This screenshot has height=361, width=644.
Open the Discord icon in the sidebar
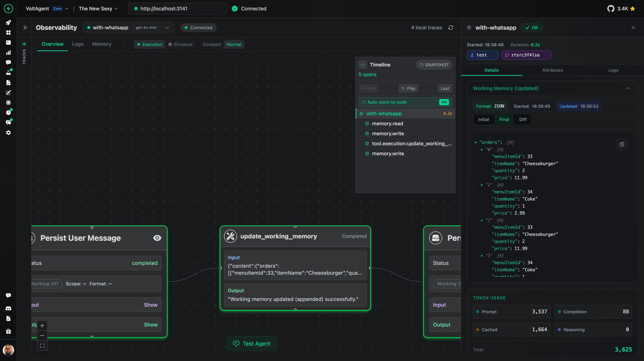pyautogui.click(x=8, y=308)
